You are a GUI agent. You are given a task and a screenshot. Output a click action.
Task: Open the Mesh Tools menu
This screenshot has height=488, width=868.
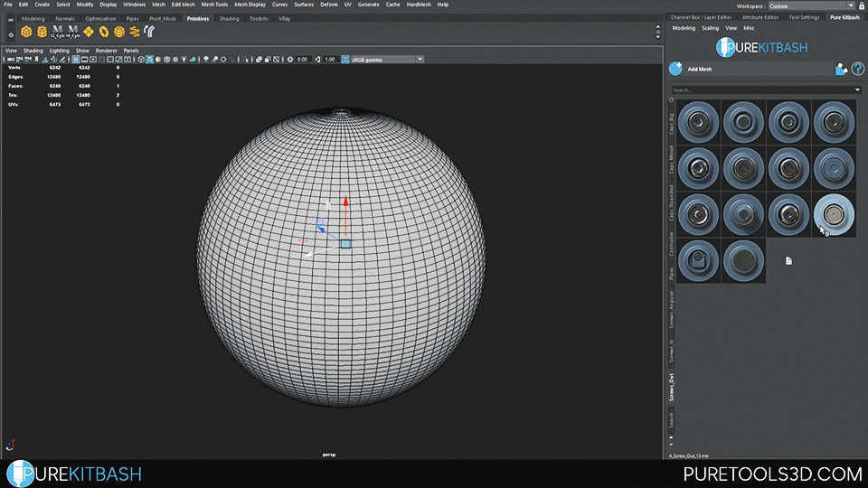pyautogui.click(x=213, y=5)
